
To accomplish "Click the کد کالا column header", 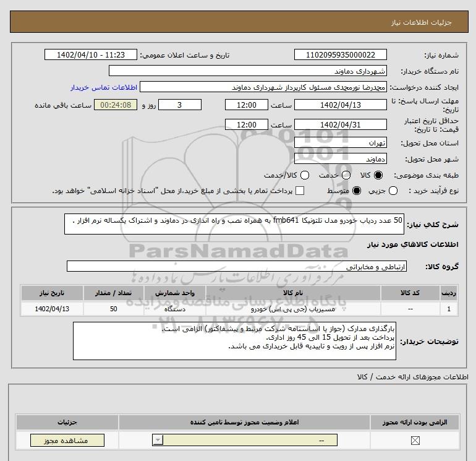I will tap(410, 293).
